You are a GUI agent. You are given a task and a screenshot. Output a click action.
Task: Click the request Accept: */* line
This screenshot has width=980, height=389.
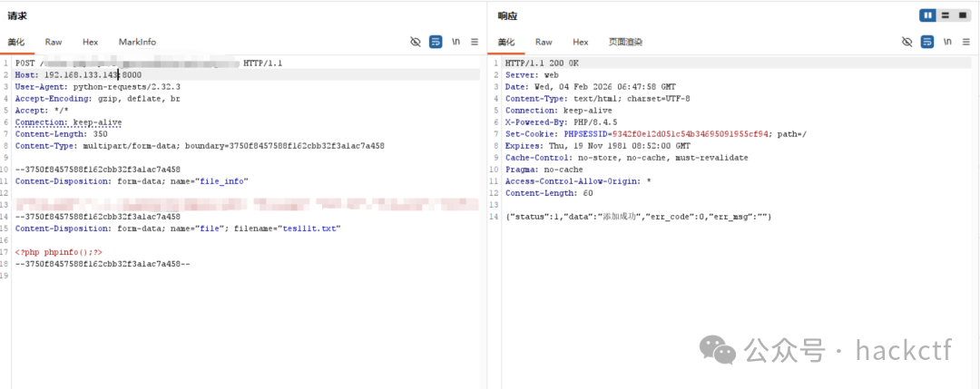tap(42, 111)
